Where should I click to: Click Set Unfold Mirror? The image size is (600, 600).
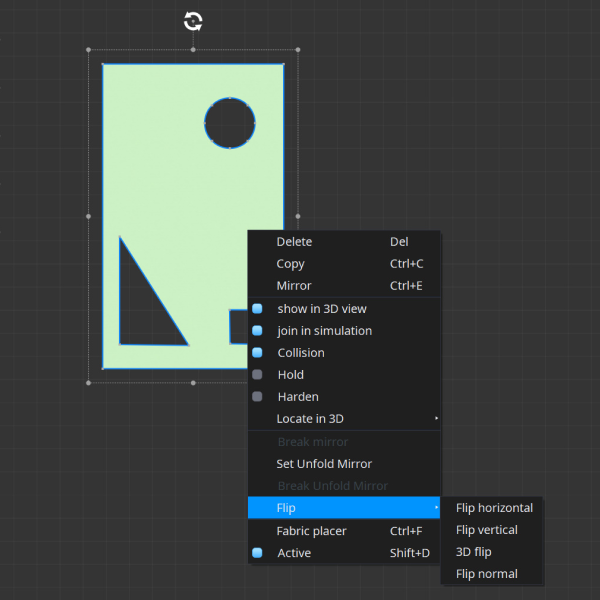(x=324, y=464)
